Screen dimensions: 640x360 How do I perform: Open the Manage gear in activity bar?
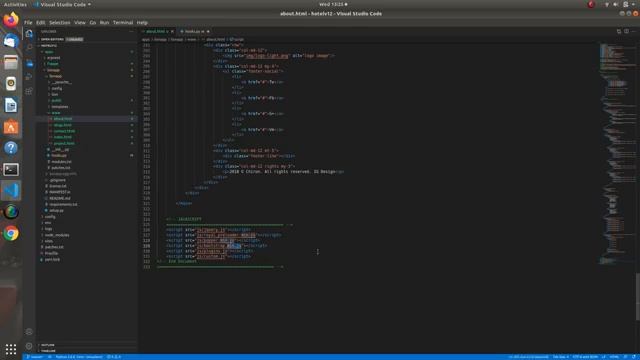[x=29, y=346]
